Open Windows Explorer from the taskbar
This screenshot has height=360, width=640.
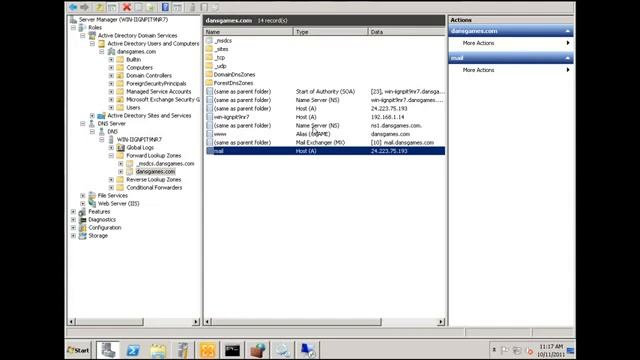(x=158, y=350)
